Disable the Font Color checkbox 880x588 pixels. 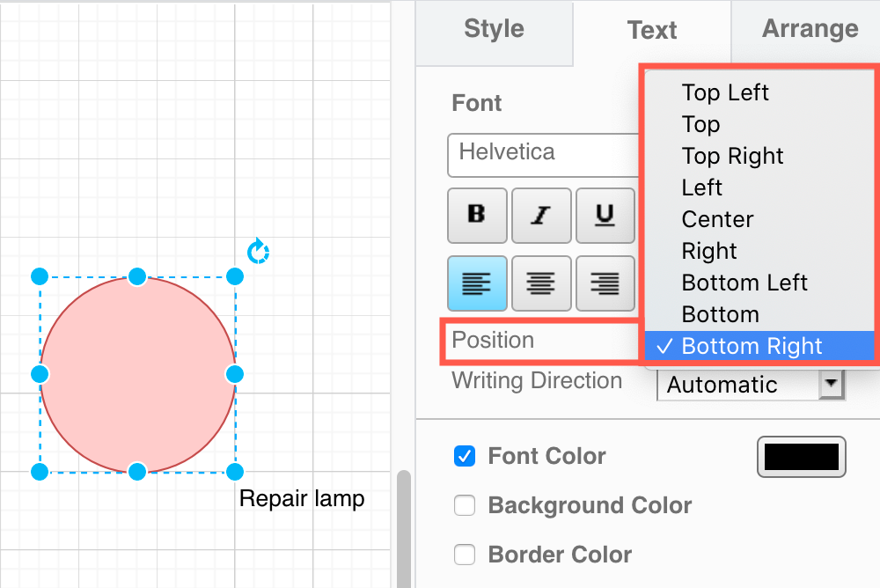[464, 456]
